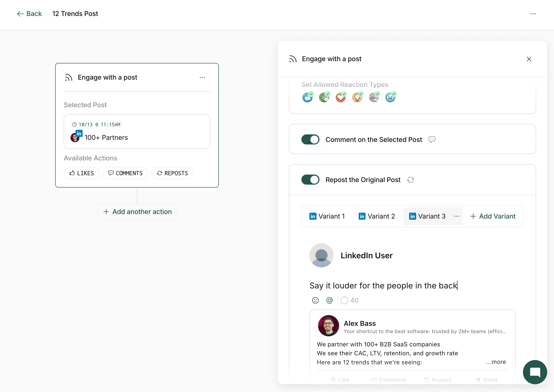Click Alex Bass profile photo
554x392 pixels.
328,326
